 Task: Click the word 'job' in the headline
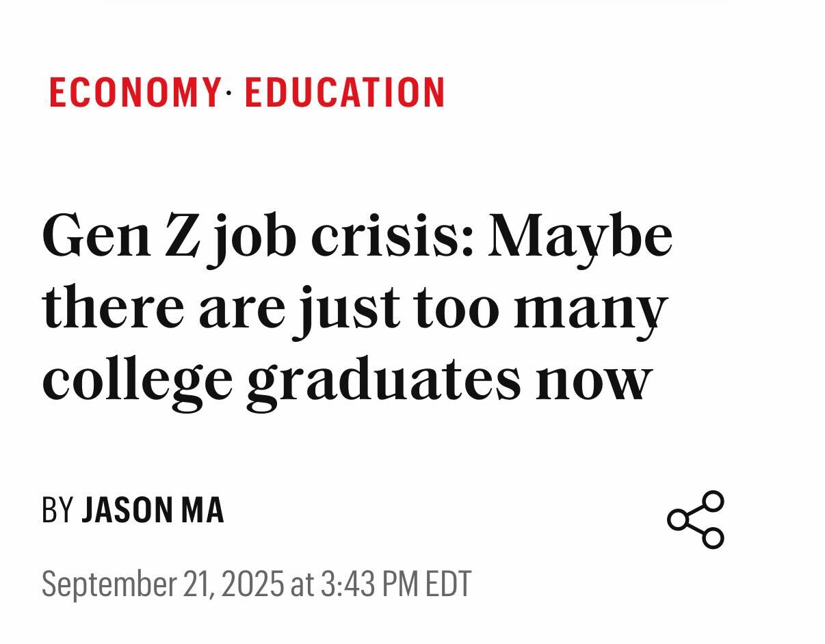tap(254, 239)
